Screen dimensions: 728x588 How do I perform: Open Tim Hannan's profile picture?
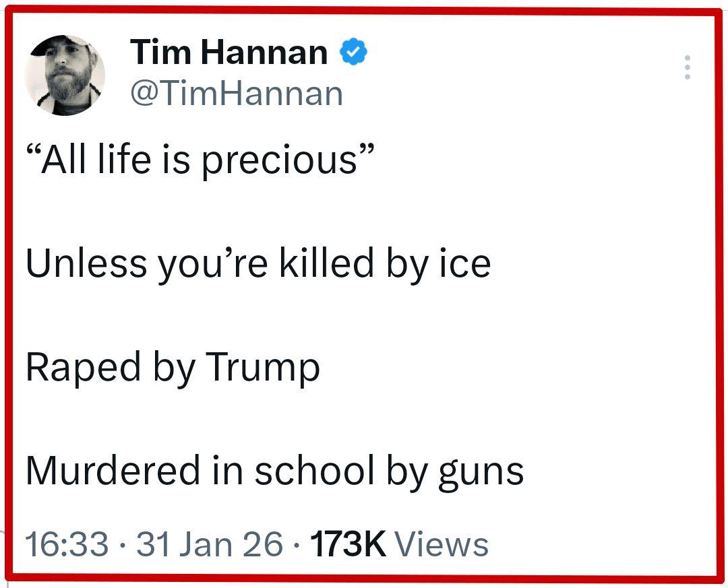pyautogui.click(x=65, y=75)
